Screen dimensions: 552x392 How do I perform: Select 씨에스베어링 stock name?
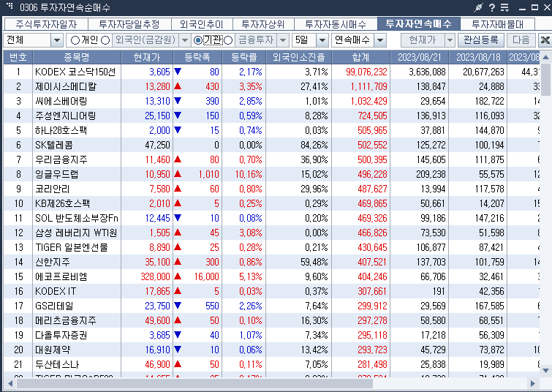coord(61,101)
